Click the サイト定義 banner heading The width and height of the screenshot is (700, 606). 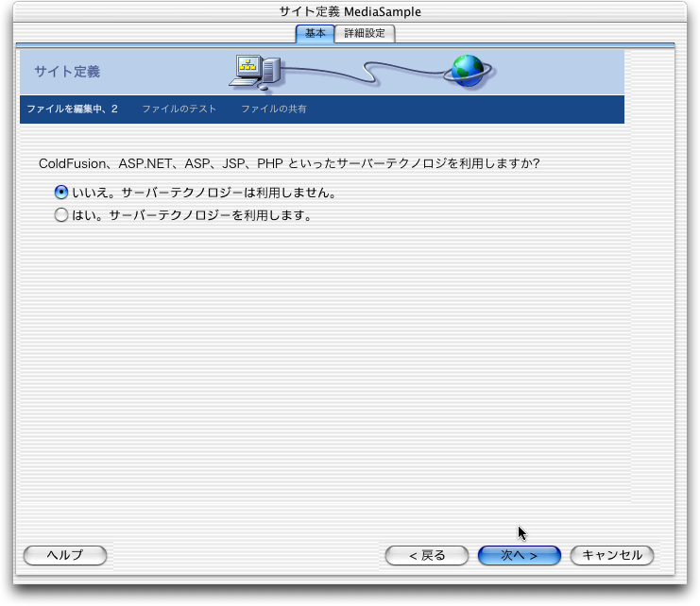tap(67, 72)
